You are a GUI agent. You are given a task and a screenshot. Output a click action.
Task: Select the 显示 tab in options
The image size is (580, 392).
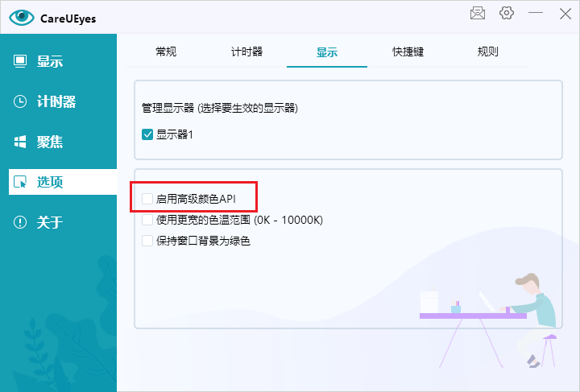click(x=327, y=52)
